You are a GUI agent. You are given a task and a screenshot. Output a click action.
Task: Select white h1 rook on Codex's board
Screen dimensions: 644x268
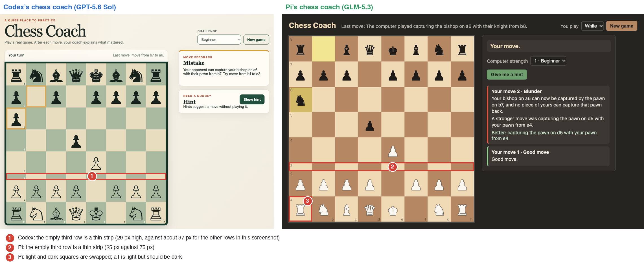156,214
